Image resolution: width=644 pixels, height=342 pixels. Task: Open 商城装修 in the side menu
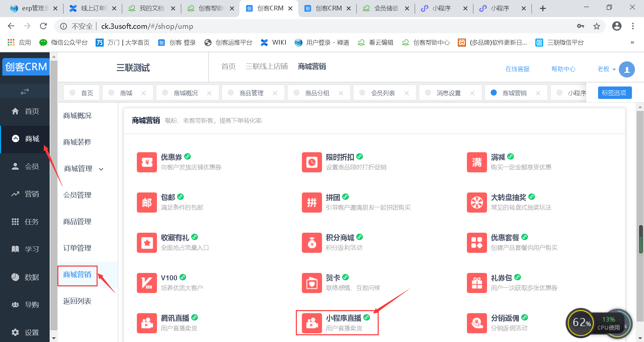pos(77,142)
